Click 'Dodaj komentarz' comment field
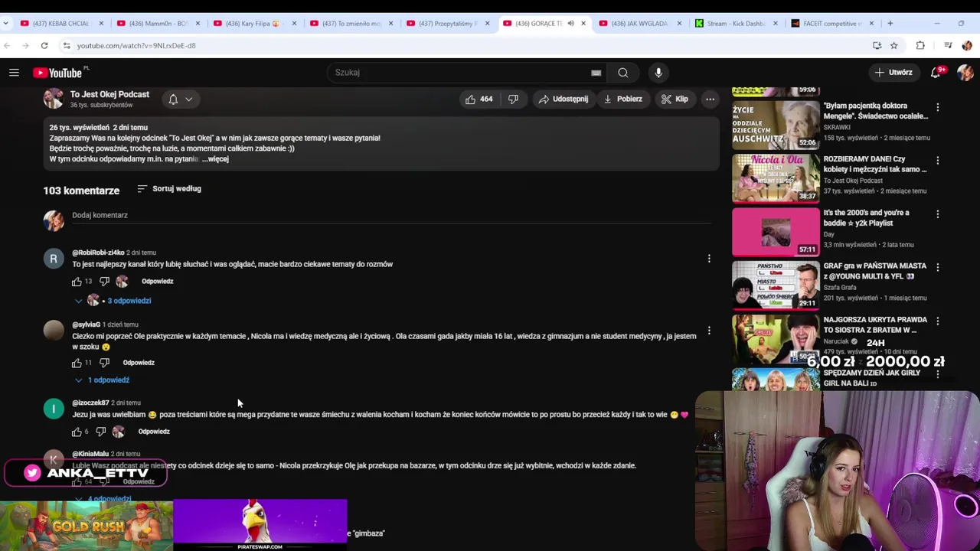 point(390,216)
